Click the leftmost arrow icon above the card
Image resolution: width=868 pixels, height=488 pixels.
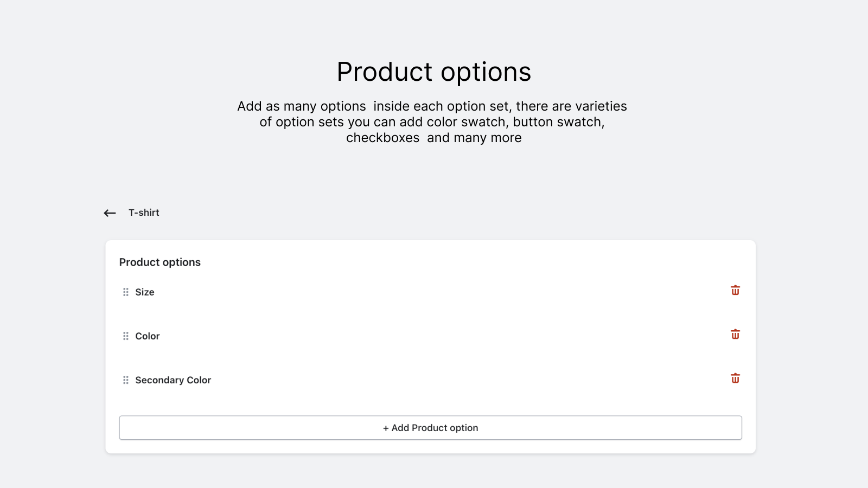coord(109,213)
